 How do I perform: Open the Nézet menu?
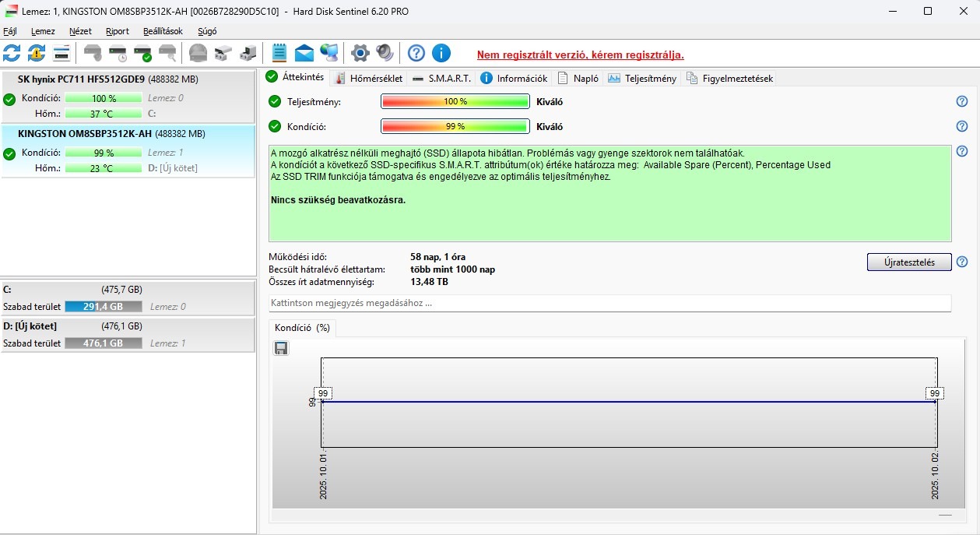click(x=80, y=31)
